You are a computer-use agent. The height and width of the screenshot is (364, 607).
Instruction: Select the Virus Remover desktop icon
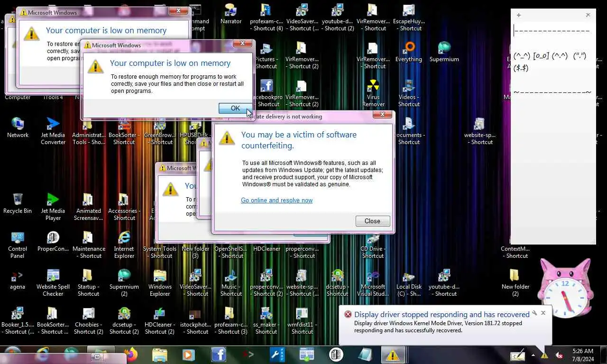pos(373,93)
